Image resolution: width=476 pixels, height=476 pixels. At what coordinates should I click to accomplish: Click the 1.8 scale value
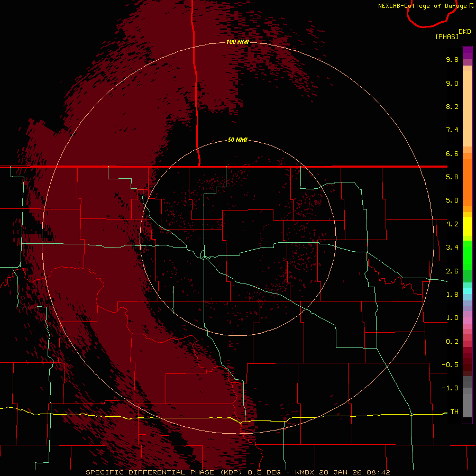(452, 295)
